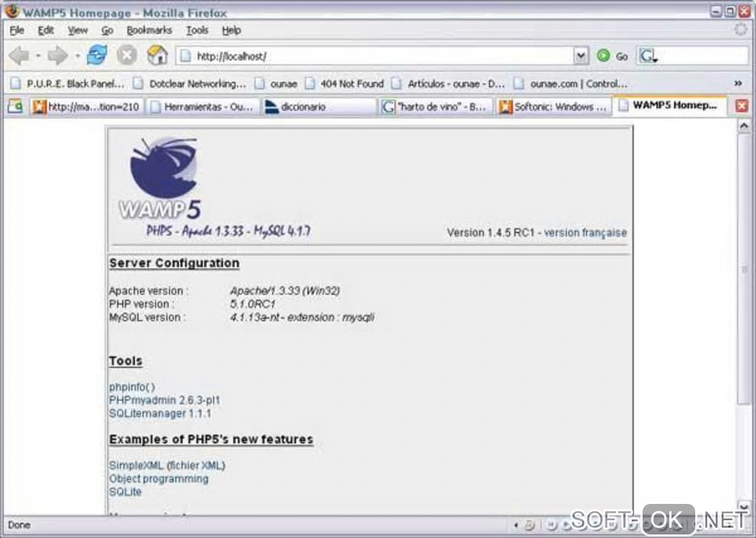Go forward with the Forward arrow

pyautogui.click(x=58, y=56)
